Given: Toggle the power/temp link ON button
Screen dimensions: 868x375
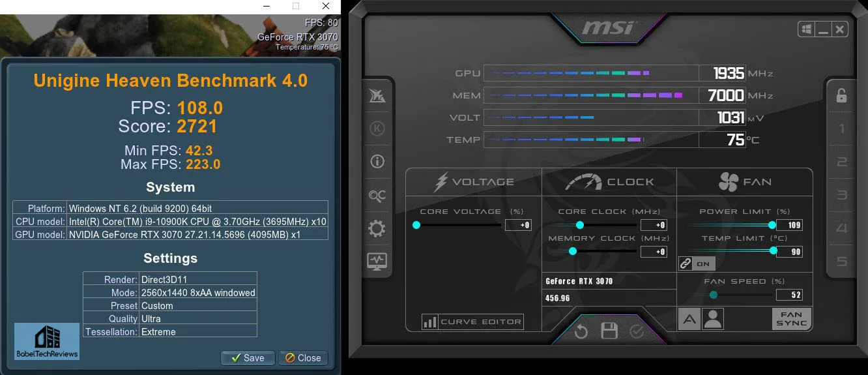Looking at the screenshot, I should (697, 263).
